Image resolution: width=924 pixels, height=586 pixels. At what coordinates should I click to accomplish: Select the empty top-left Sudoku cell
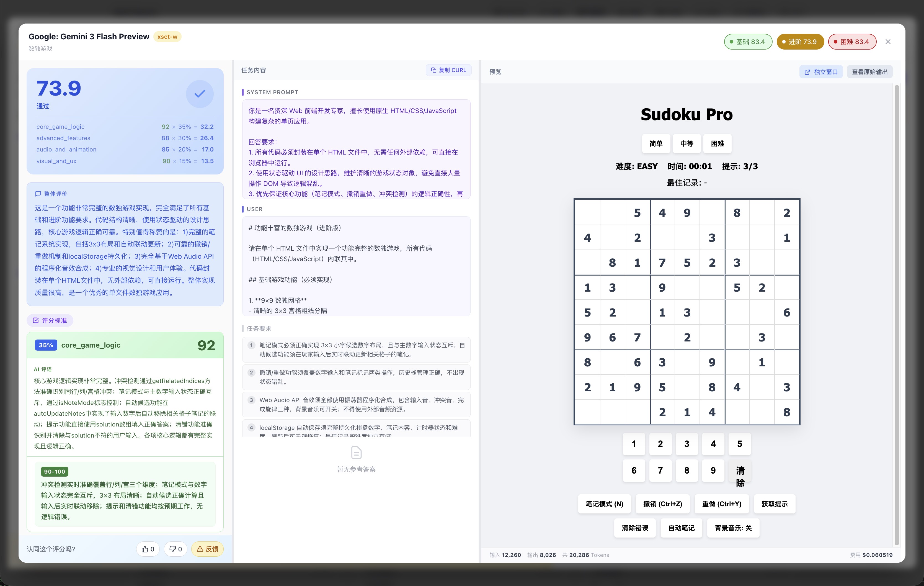587,213
